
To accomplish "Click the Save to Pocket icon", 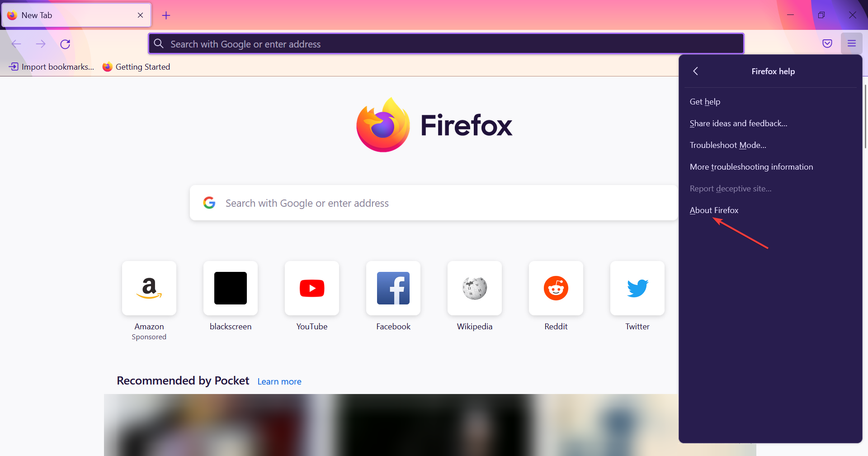I will click(827, 43).
